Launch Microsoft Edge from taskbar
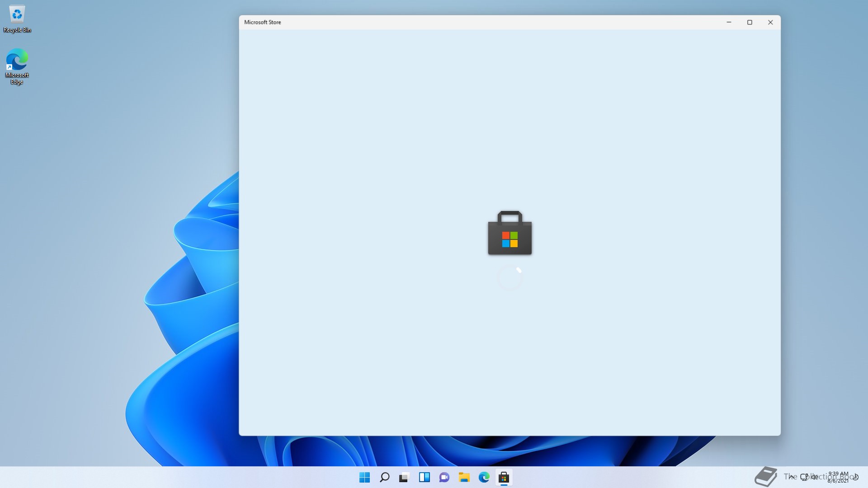Viewport: 868px width, 488px height. 484,477
